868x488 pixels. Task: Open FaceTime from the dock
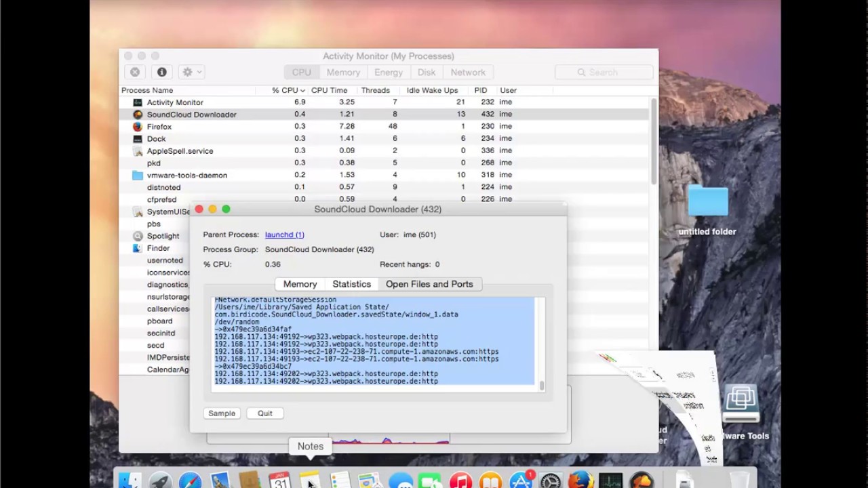(431, 481)
